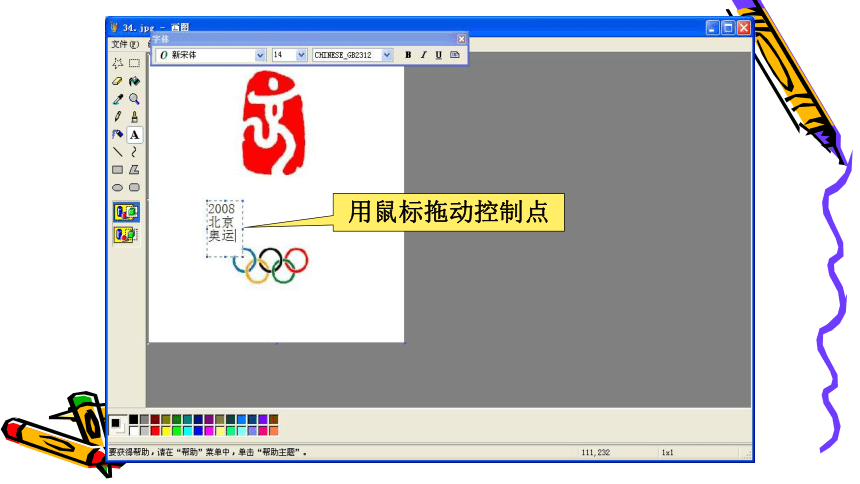This screenshot has width=860, height=484.
Task: Close the 画图 Paint window
Action: tap(744, 27)
